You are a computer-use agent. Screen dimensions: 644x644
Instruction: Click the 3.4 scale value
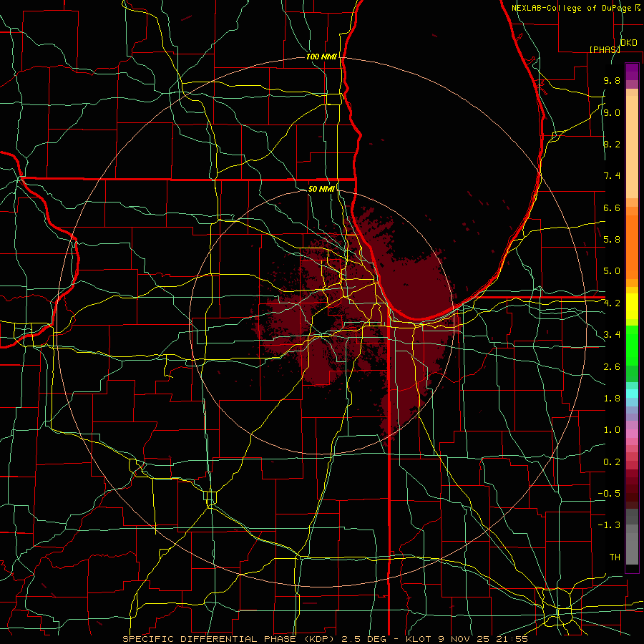click(612, 334)
